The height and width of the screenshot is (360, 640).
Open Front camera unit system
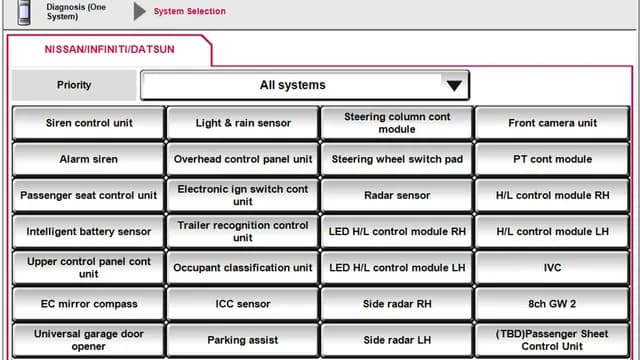[552, 123]
